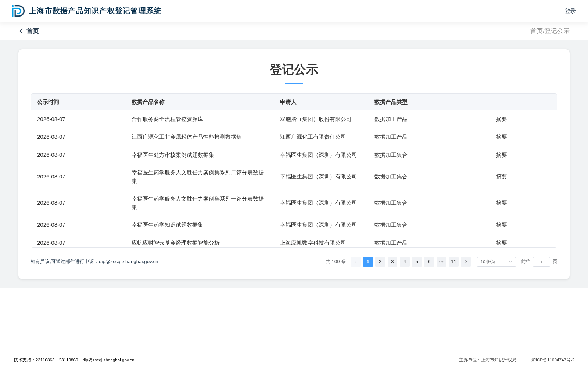588x368 pixels.
Task: Click the 首页/登记公示 breadcrumb
Action: (x=550, y=31)
